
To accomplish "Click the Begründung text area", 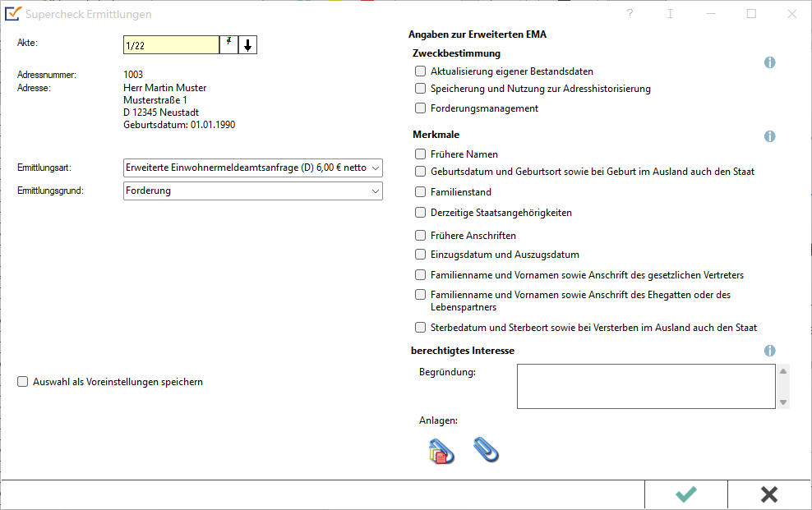I will pyautogui.click(x=646, y=386).
